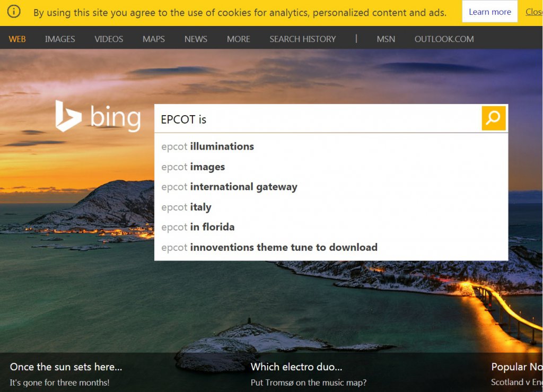
Task: Click Learn more about cookies
Action: 489,12
